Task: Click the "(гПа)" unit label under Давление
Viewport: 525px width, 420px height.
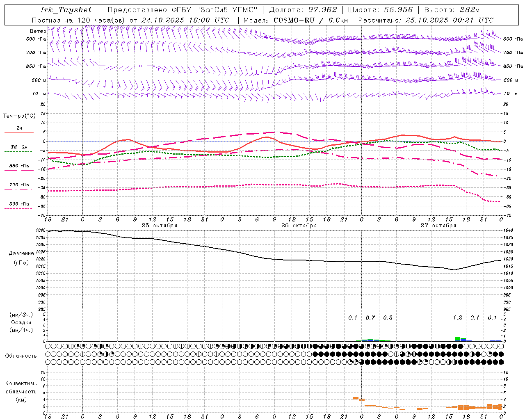Action: (x=21, y=263)
